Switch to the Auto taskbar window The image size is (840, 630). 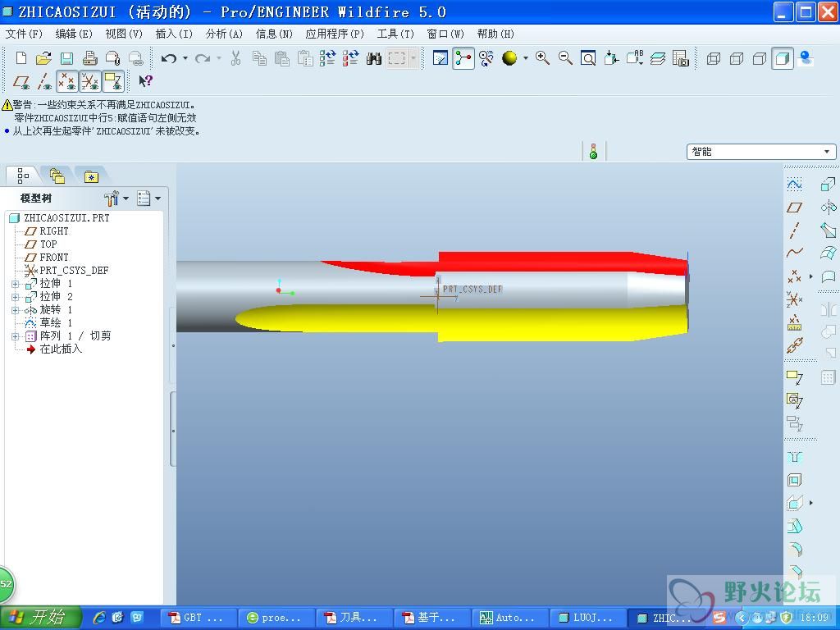(x=510, y=618)
